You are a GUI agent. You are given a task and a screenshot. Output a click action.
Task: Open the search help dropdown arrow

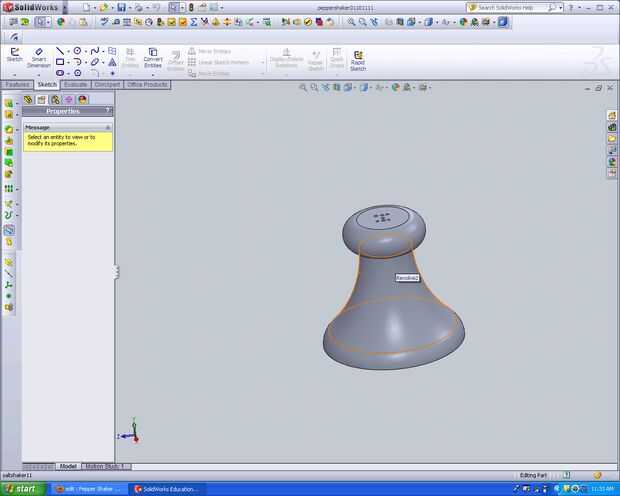click(561, 8)
